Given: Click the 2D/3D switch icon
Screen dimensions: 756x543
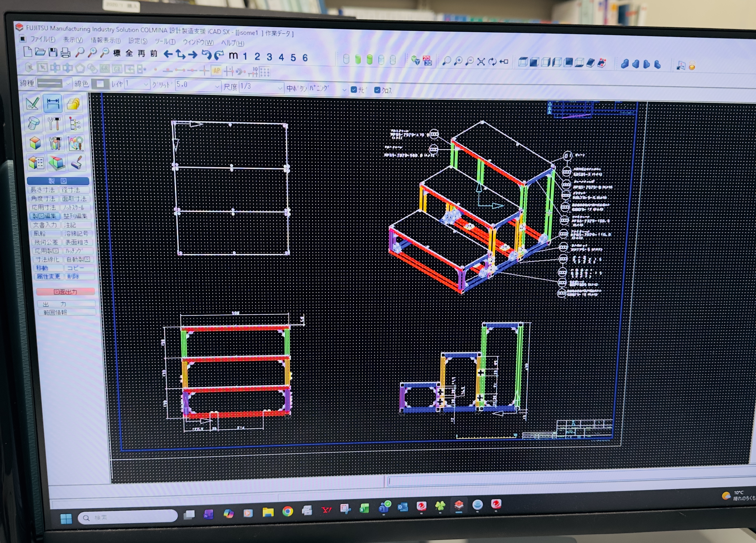Looking at the screenshot, I should click(x=427, y=60).
